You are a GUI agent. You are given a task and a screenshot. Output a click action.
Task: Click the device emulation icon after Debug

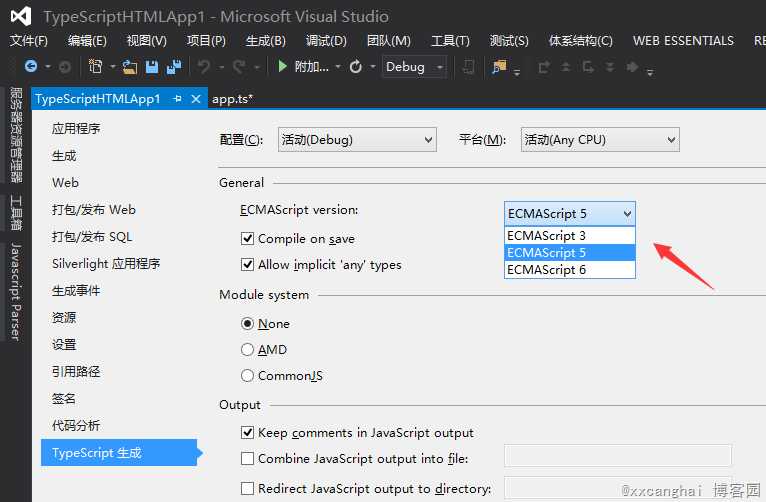click(x=468, y=67)
